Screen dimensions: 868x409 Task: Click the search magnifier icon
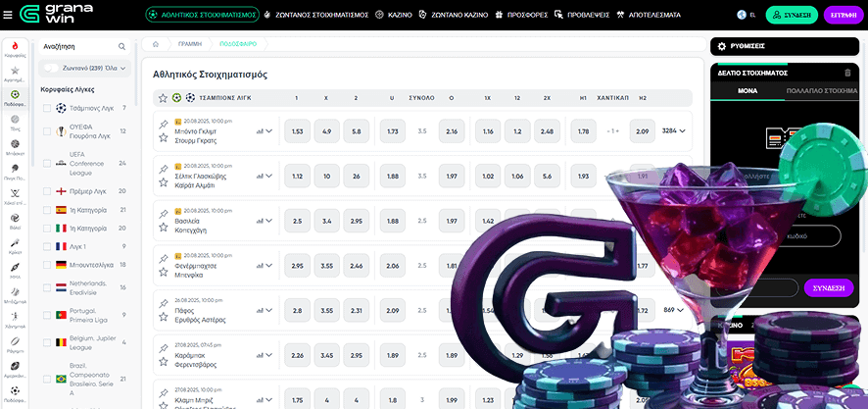pos(121,46)
